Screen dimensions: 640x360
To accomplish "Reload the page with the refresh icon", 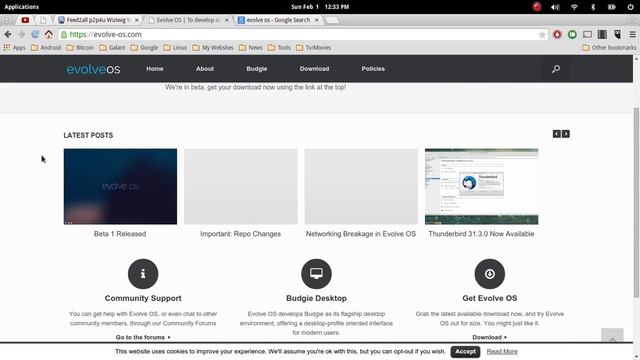I will (x=35, y=34).
